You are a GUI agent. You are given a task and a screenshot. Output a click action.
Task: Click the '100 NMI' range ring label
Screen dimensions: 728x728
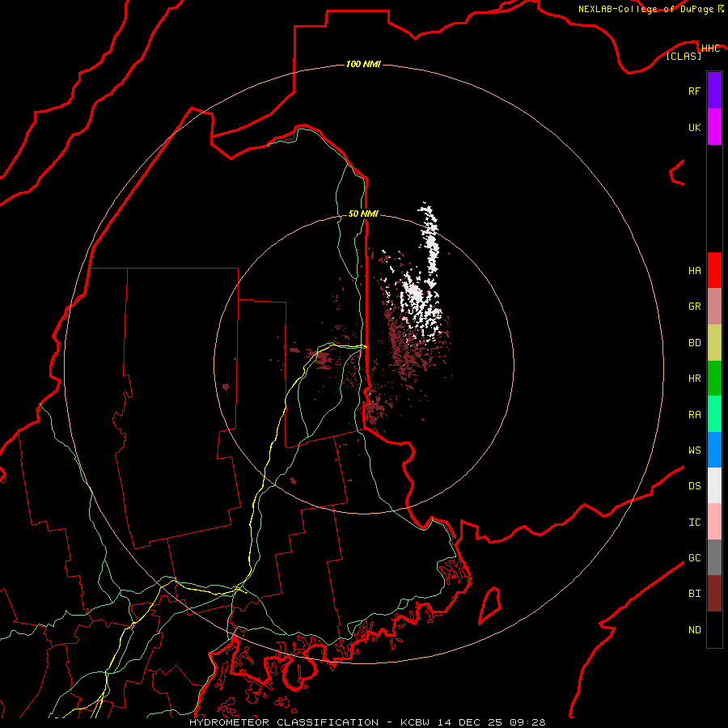363,64
